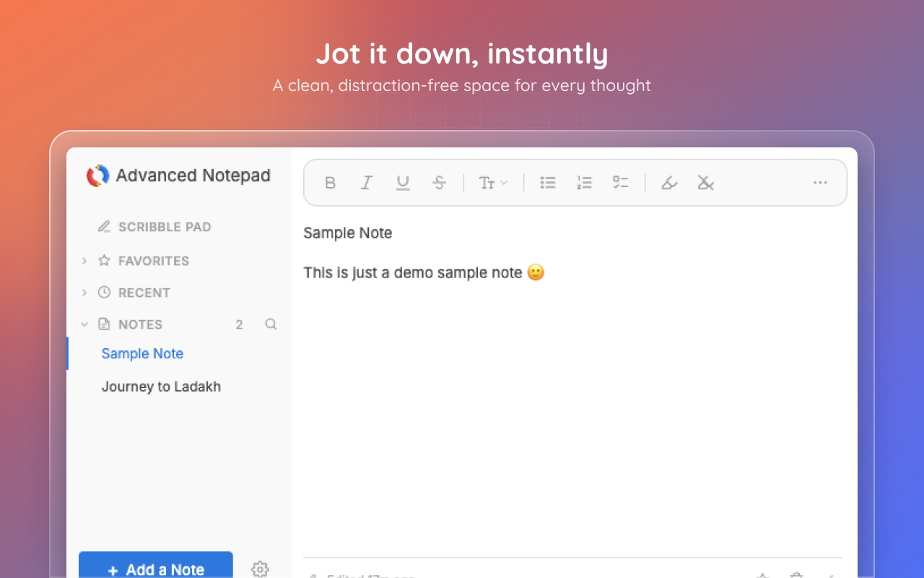Open settings gear icon

coord(260,569)
